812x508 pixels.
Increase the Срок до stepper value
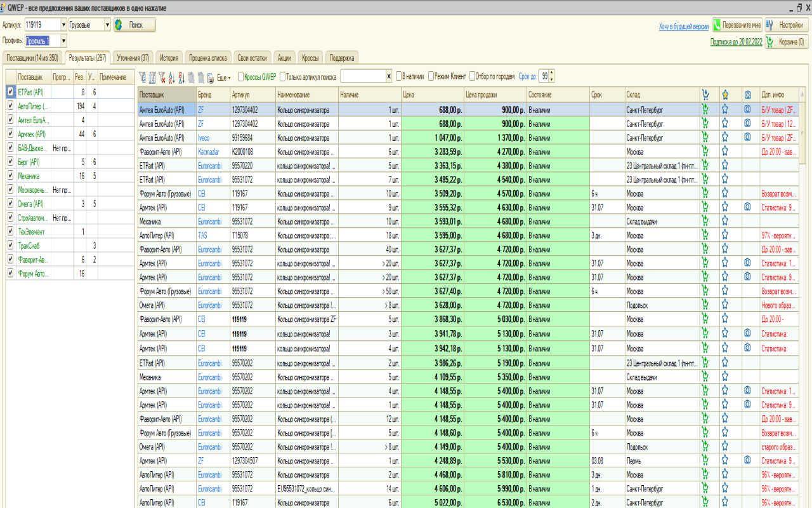552,73
